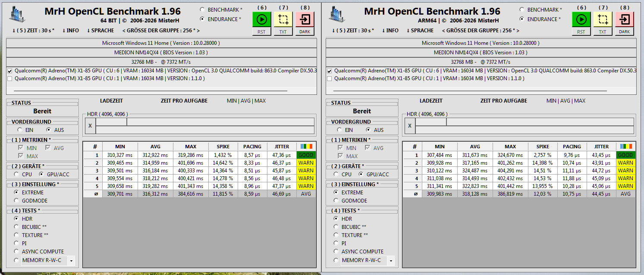Select PI test in 64 BIT window
This screenshot has width=644, height=275.
click(x=16, y=243)
